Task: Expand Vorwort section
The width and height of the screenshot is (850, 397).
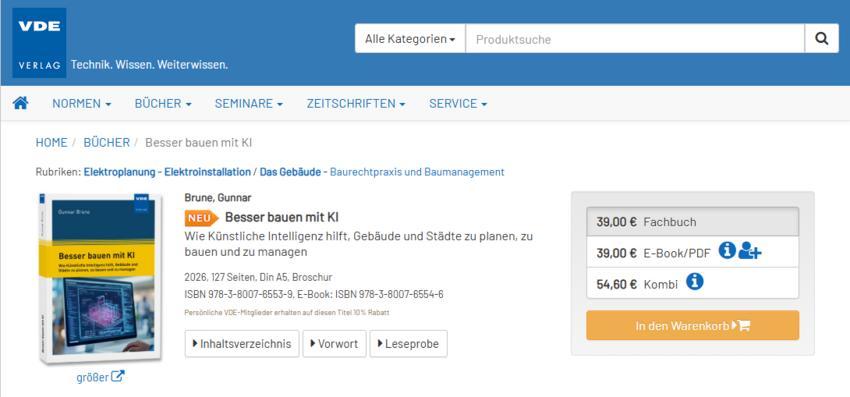Action: coord(334,344)
